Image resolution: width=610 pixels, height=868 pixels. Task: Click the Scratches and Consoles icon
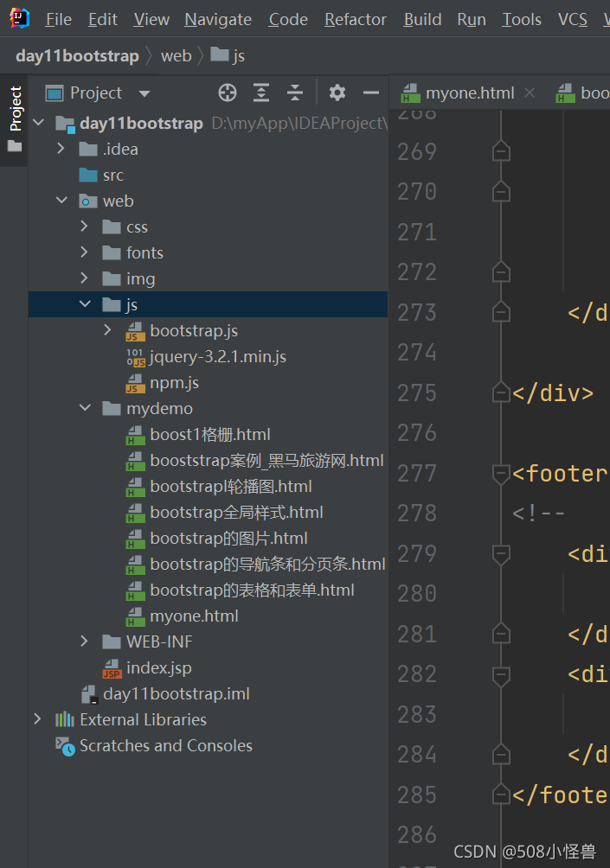(x=65, y=746)
